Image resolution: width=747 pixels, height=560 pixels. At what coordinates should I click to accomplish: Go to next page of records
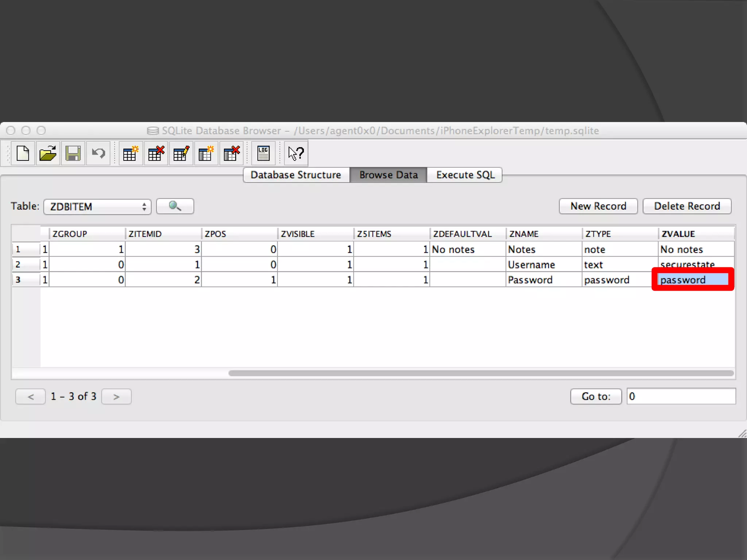(x=116, y=397)
